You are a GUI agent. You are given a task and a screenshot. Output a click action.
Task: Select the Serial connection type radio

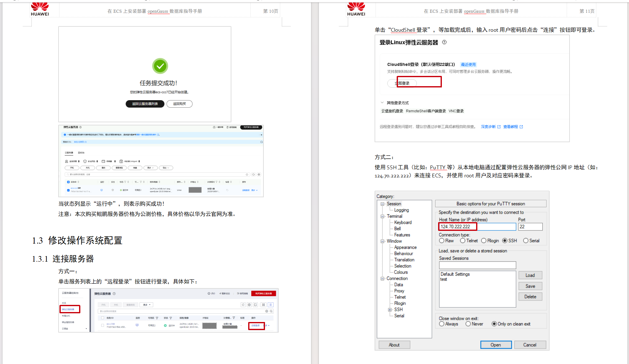pyautogui.click(x=526, y=241)
